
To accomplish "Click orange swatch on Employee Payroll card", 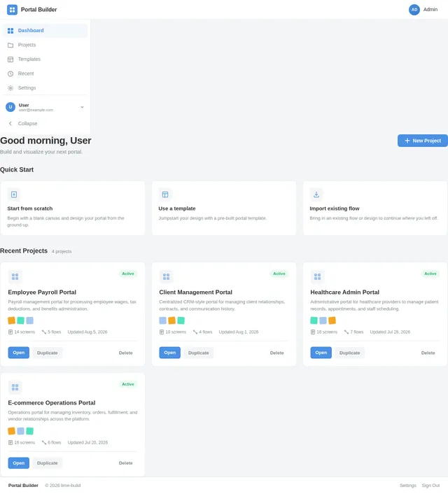I will (12, 320).
